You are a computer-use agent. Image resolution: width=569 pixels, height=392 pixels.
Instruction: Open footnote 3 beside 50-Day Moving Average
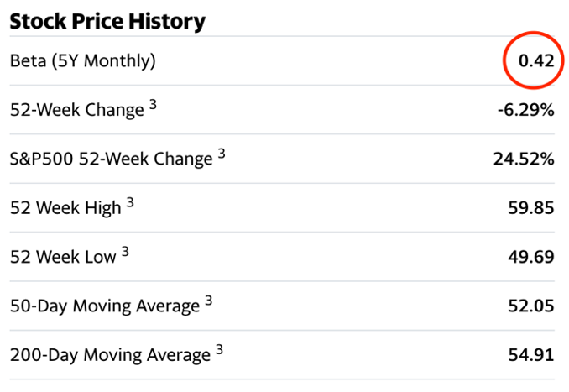click(x=208, y=301)
